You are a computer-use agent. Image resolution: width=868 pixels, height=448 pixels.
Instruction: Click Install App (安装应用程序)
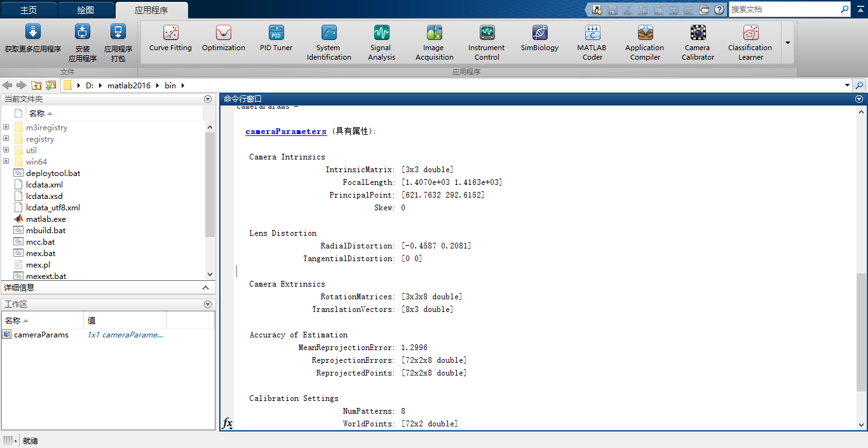click(x=83, y=43)
